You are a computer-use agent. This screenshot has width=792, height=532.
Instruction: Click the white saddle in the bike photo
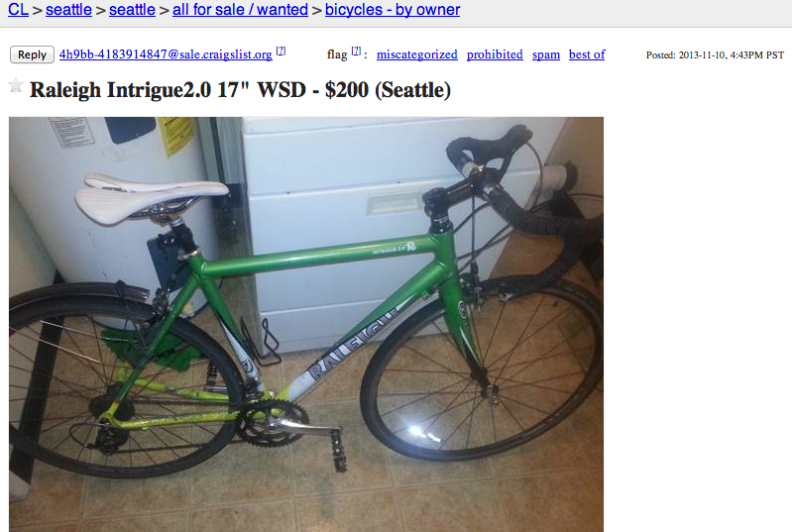click(152, 196)
